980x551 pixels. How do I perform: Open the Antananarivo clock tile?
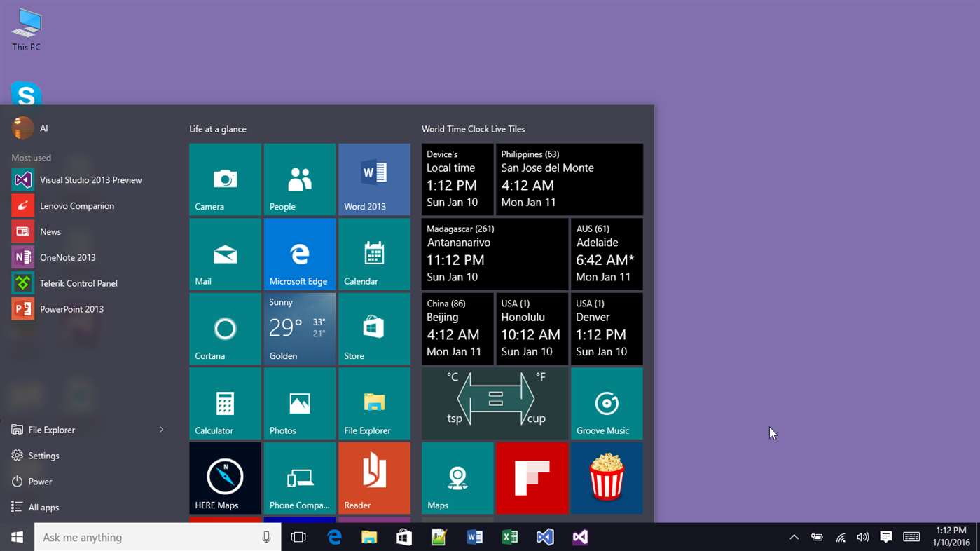(x=495, y=254)
